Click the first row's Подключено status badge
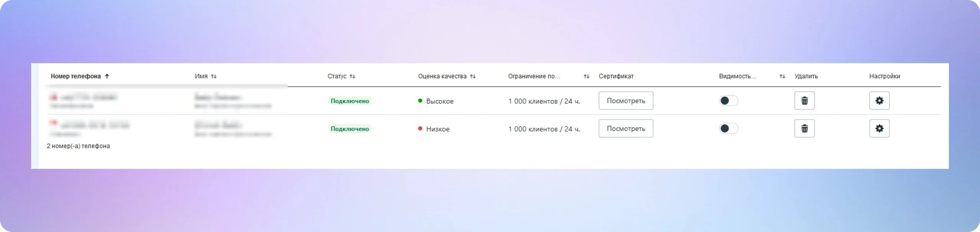980x232 pixels. 350,101
